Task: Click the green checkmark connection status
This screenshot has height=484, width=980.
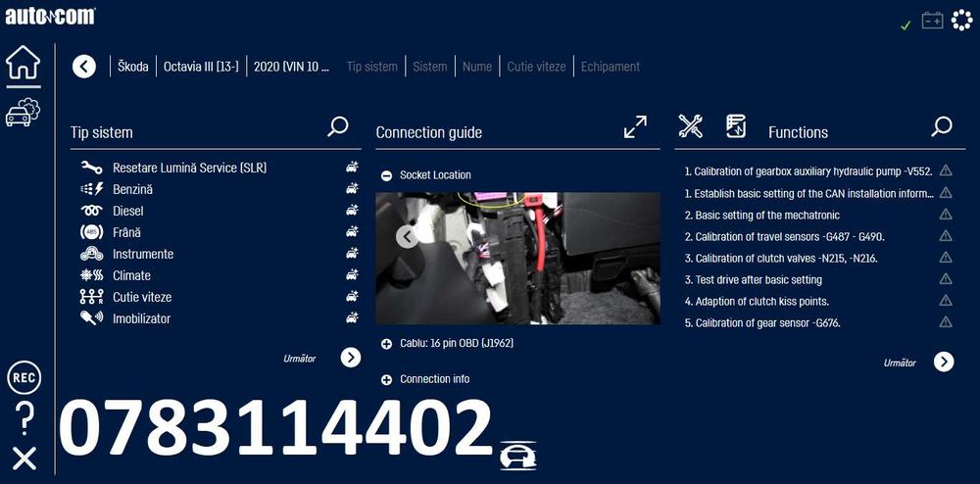Action: (x=905, y=24)
